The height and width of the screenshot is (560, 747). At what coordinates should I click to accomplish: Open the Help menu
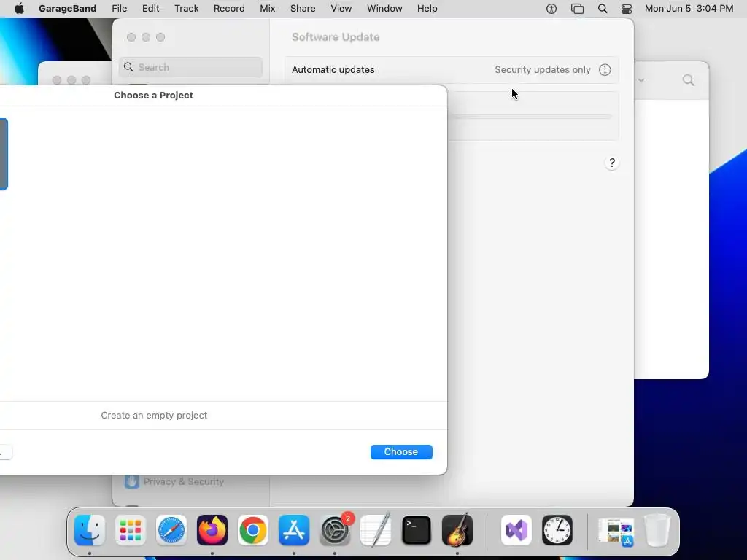(x=427, y=8)
